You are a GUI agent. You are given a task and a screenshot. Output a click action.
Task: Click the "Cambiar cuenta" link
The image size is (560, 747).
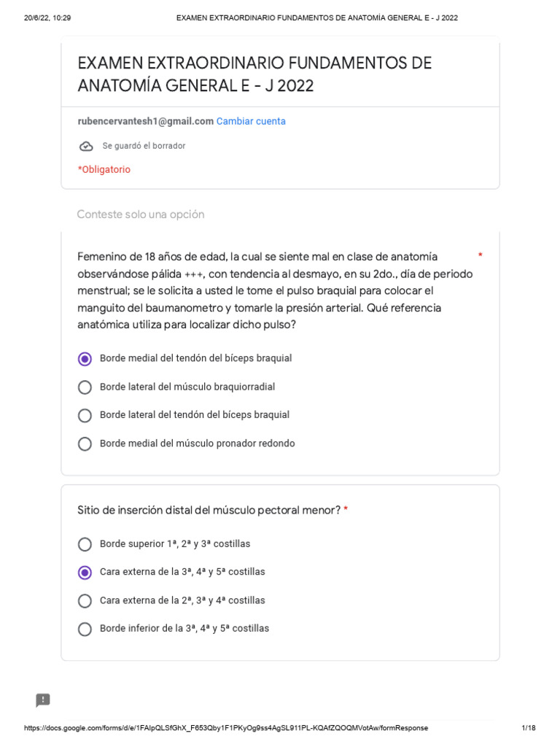(x=251, y=121)
